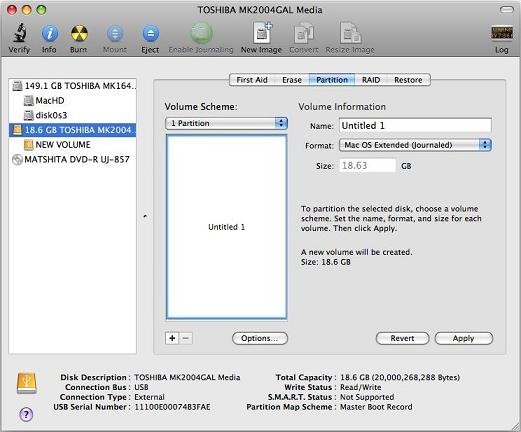Viewport: 521px width, 432px height.
Task: Remove the partition with the minus button
Action: 186,338
